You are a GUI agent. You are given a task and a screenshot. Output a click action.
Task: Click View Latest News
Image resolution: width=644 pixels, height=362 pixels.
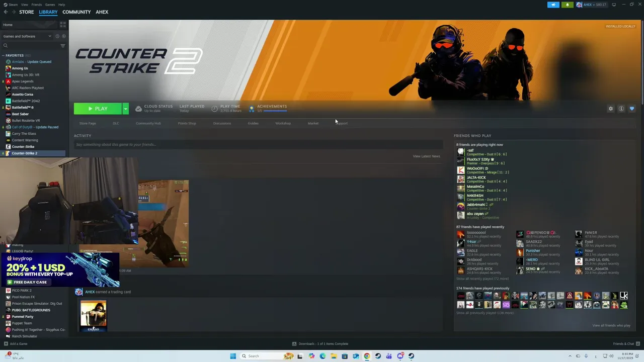(x=427, y=156)
